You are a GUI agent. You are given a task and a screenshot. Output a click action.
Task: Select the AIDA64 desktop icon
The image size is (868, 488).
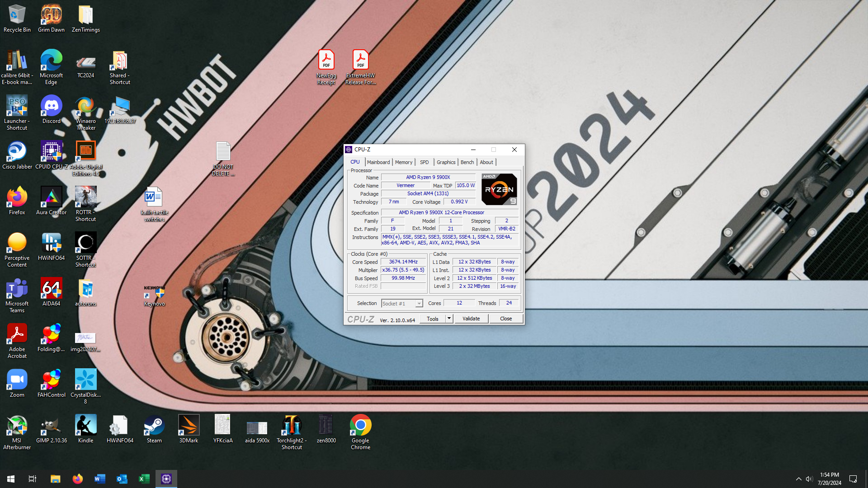pyautogui.click(x=51, y=292)
